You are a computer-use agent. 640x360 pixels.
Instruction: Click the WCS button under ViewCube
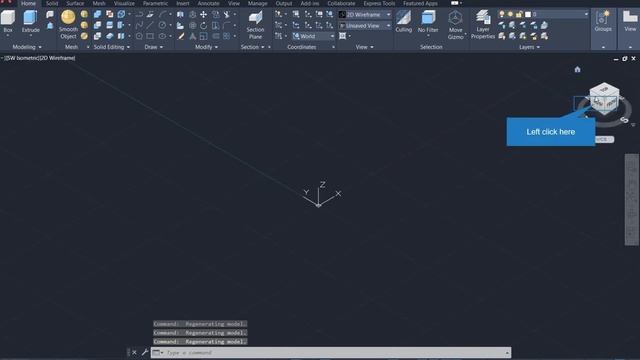tap(603, 139)
